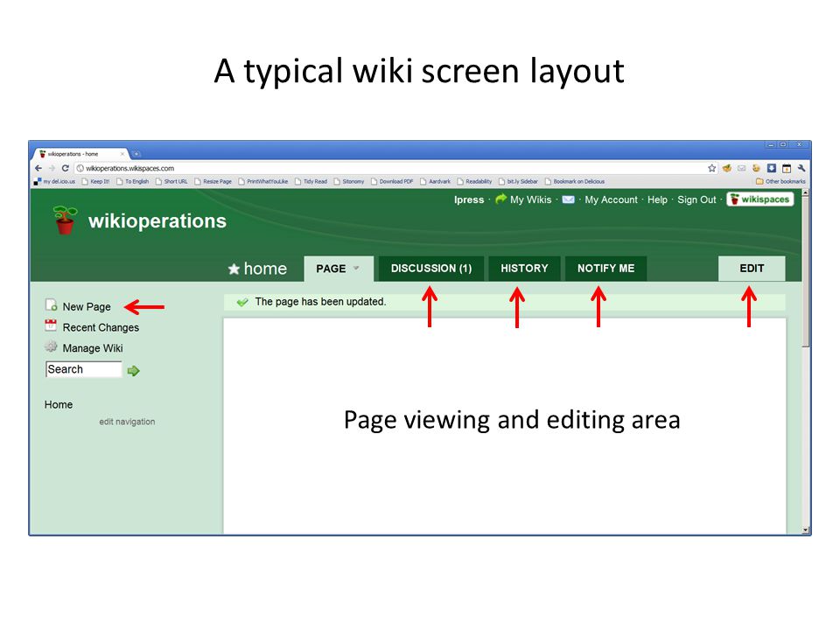The width and height of the screenshot is (840, 630).
Task: Switch to the DISCUSSION (1) tab
Action: (431, 269)
